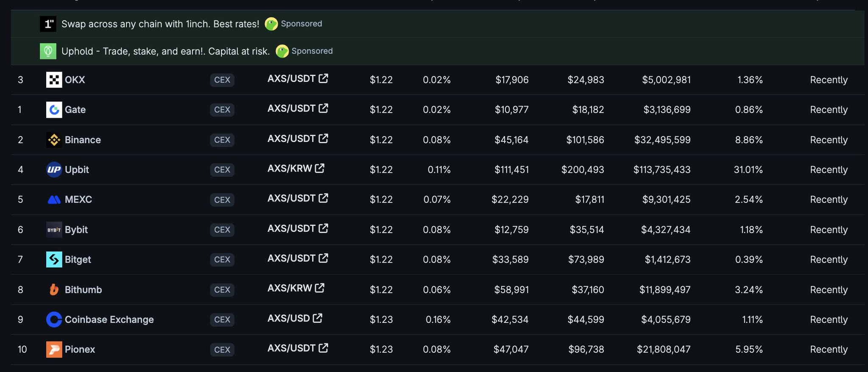Open the Binance AXS/USDT trading pair

291,139
